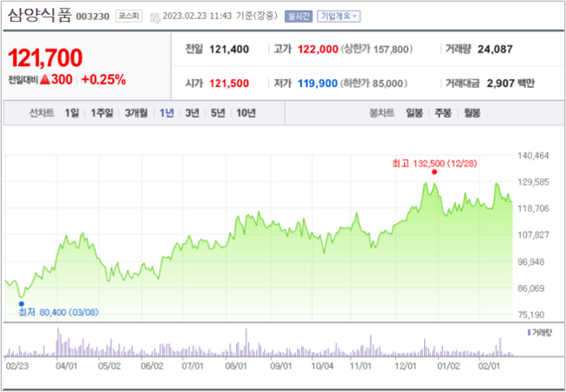The width and height of the screenshot is (566, 392).
Task: Open the 월봉 candlestick chart
Action: coord(472,113)
